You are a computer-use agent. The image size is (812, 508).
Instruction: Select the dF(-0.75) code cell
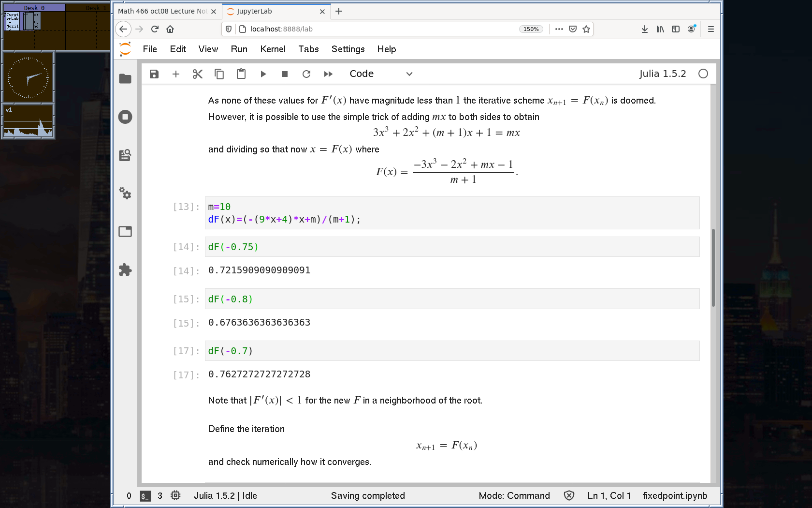pos(451,247)
